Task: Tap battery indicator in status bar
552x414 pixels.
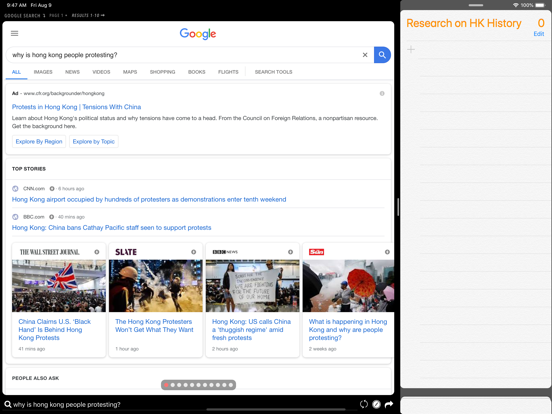Action: coord(540,5)
